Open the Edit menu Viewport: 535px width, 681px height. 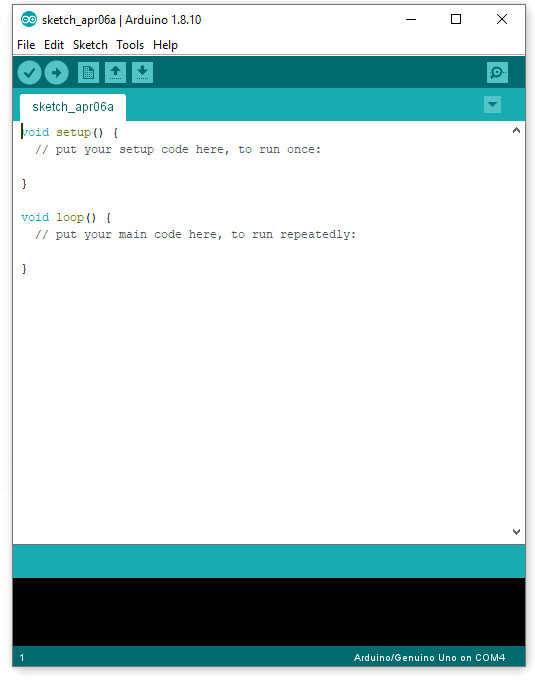54,45
